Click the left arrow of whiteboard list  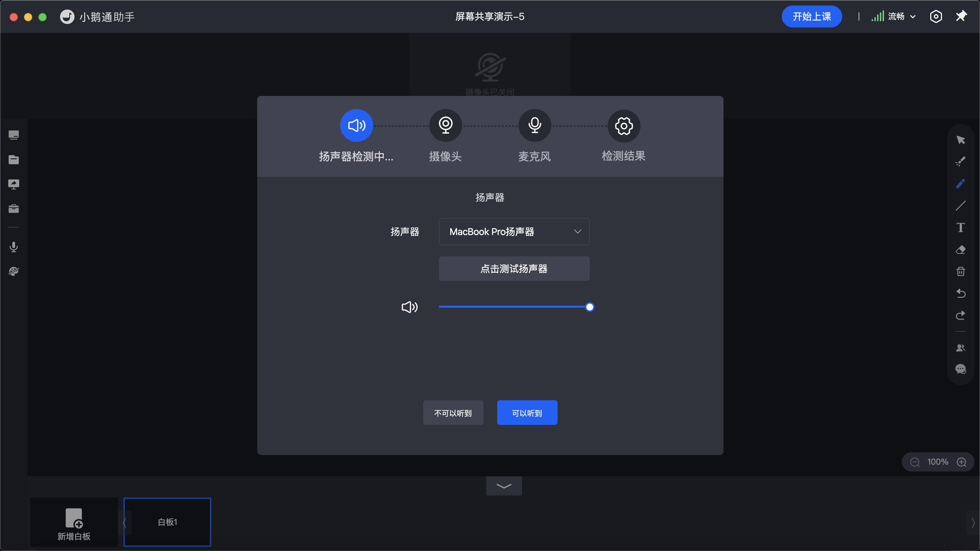125,523
